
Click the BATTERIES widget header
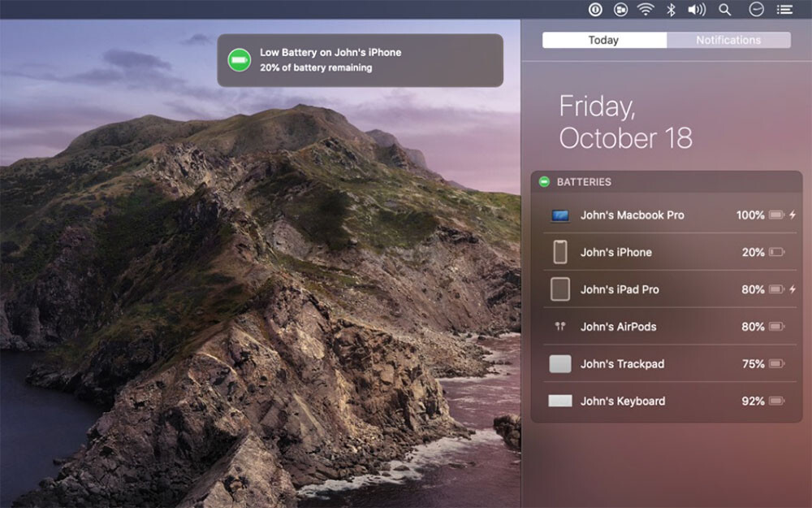(x=667, y=182)
